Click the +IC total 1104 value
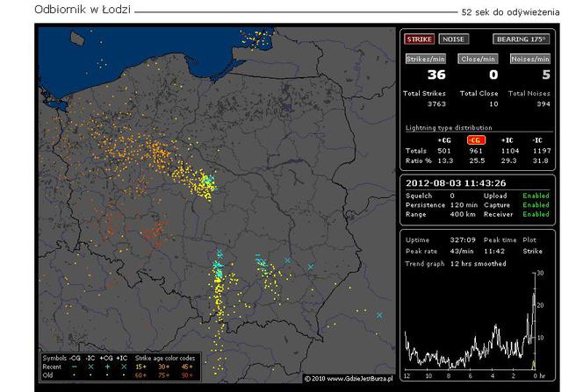 510,151
